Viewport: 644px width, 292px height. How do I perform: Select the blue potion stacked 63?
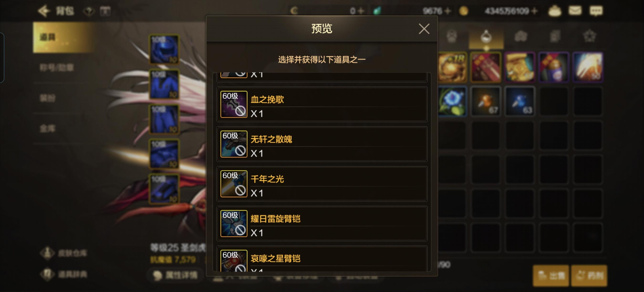coord(520,101)
